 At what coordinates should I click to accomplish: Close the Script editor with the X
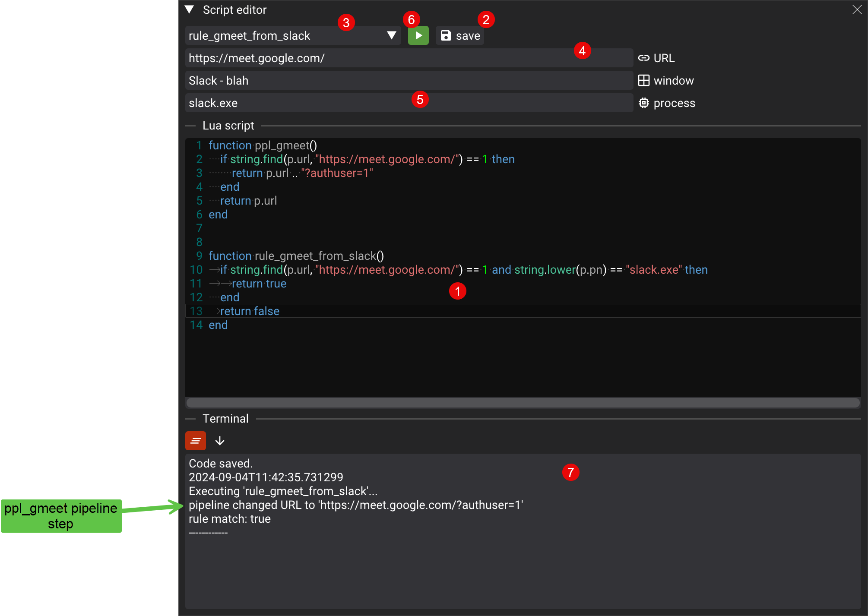(857, 9)
